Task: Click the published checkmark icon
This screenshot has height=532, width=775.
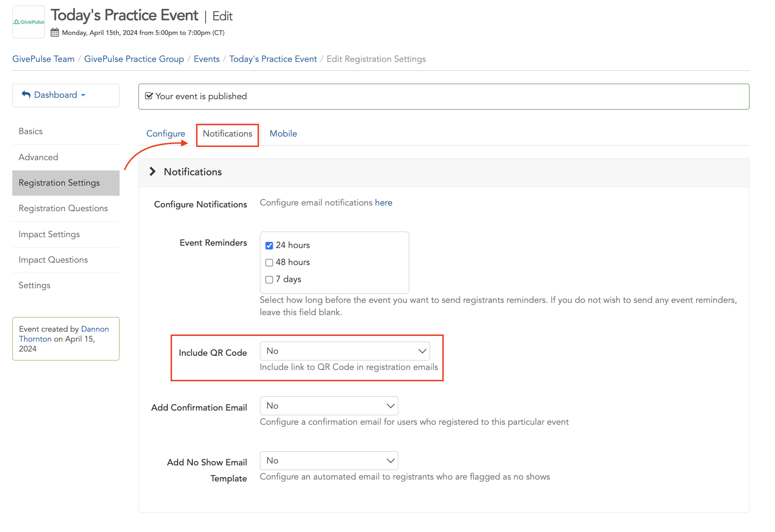Action: (x=149, y=96)
